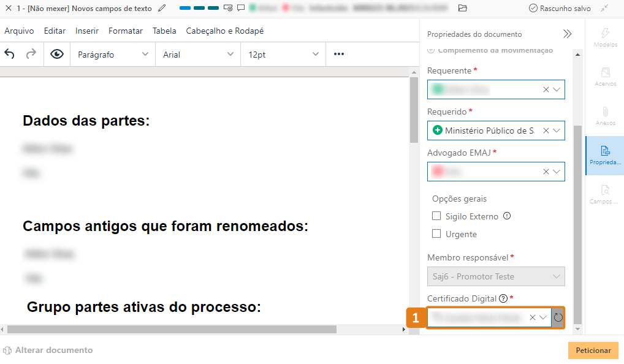Open the folder icon in title bar

point(463,9)
